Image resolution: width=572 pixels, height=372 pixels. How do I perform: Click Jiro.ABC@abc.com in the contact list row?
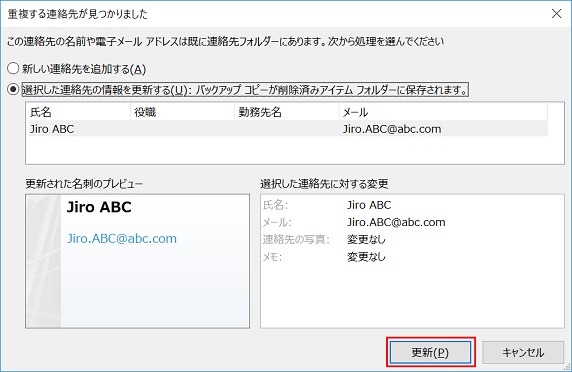coord(392,129)
